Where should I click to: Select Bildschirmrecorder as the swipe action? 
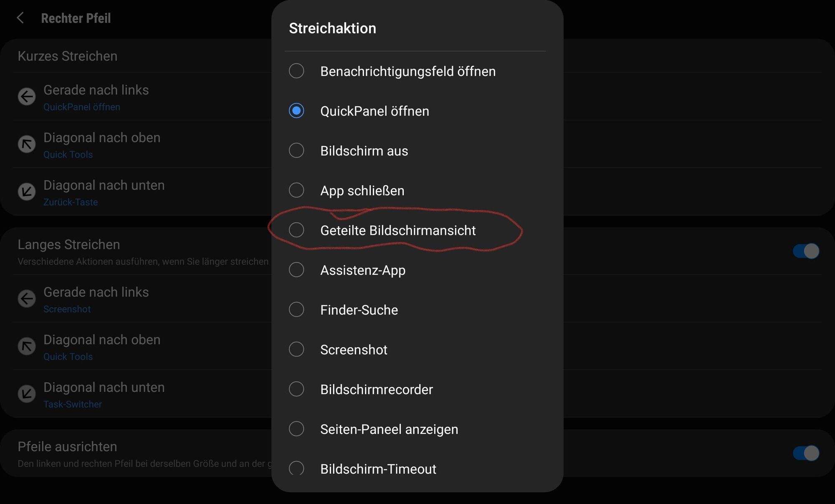click(296, 389)
